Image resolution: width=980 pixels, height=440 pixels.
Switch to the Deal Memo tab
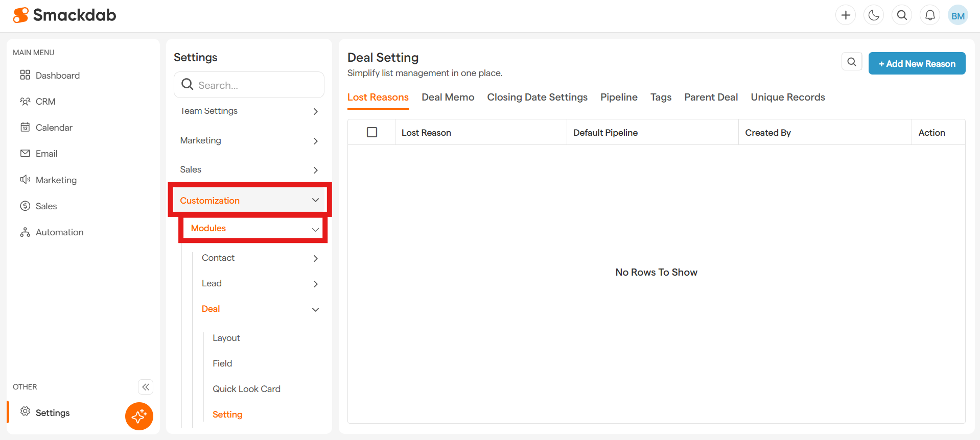448,97
